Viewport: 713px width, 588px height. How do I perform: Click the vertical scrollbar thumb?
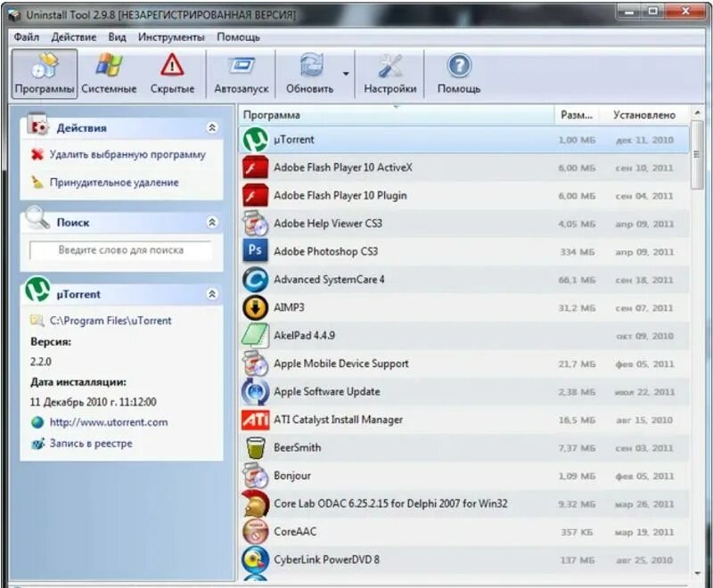pyautogui.click(x=697, y=154)
